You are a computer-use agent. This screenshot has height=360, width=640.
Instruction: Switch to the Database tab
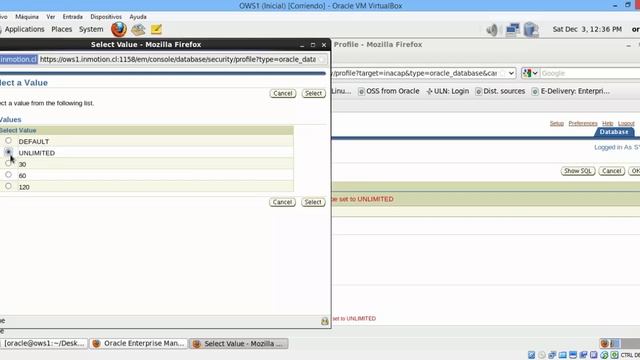(x=614, y=132)
